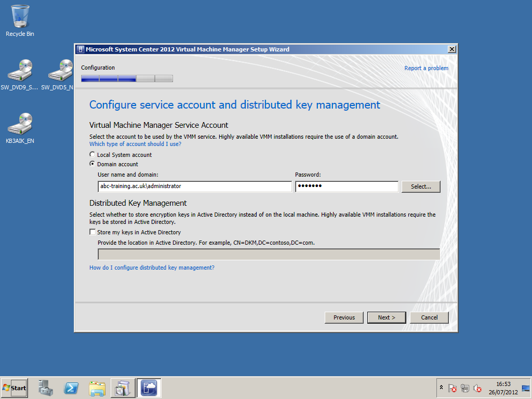Image resolution: width=532 pixels, height=399 pixels.
Task: Open Windows Explorer from the taskbar
Action: pyautogui.click(x=97, y=388)
